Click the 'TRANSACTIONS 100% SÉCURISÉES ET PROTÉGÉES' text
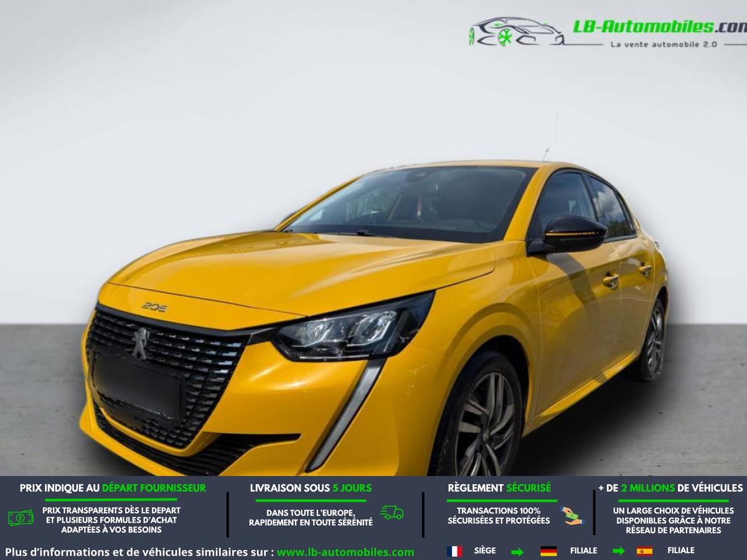747x560 pixels. 499,515
